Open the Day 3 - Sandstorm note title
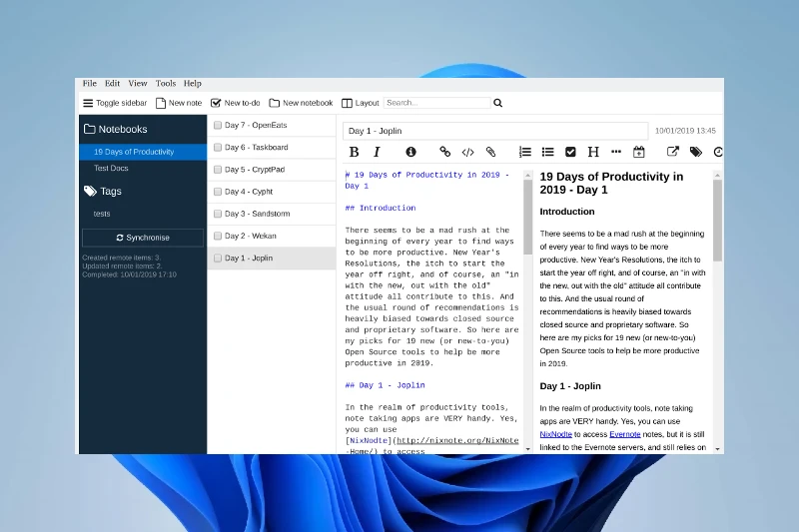 258,214
